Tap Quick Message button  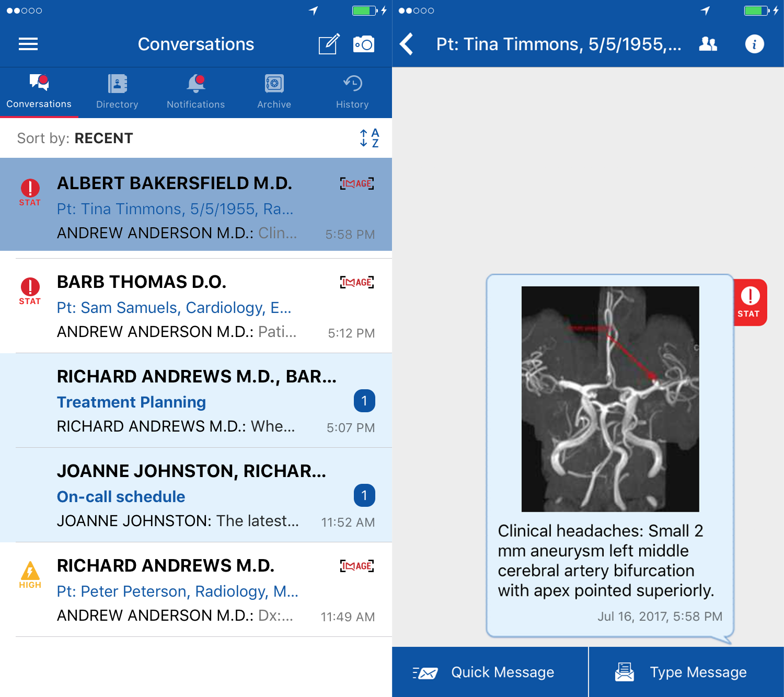pyautogui.click(x=490, y=672)
